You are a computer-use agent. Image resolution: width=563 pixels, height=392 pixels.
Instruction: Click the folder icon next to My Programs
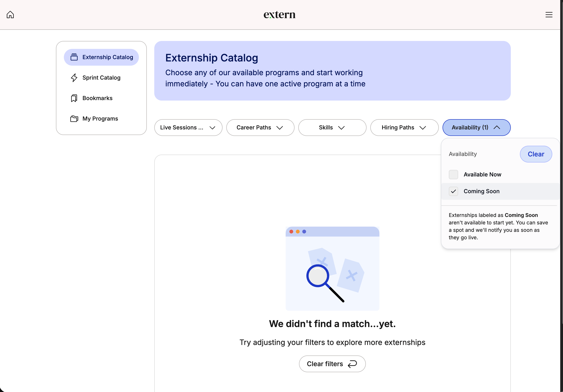(x=74, y=118)
